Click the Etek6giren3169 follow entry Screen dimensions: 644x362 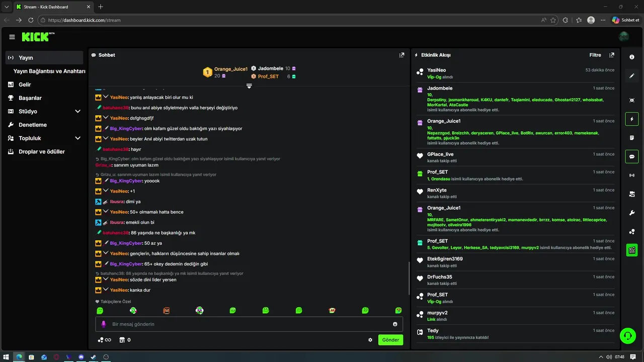[516, 262]
